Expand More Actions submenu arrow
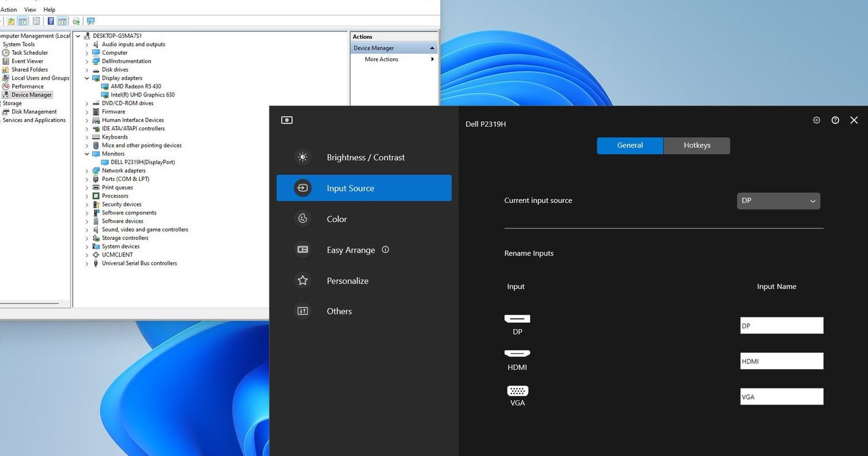The image size is (868, 456). [x=432, y=60]
